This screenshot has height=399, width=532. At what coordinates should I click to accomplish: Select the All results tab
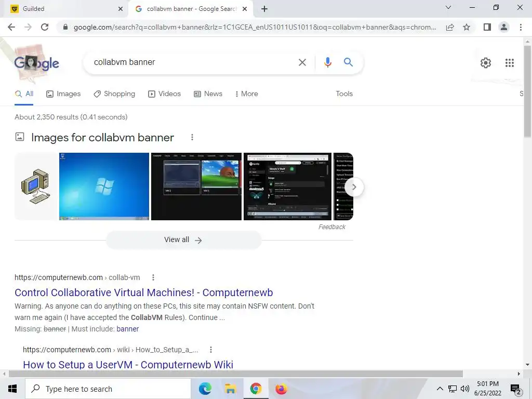pos(24,94)
